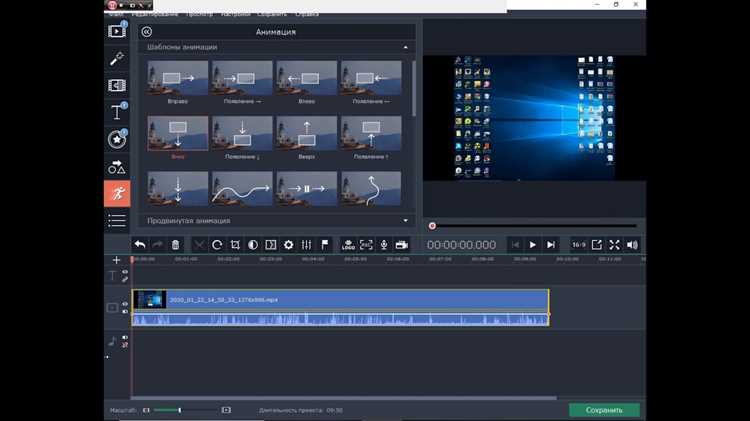Open the Настройки menu
Viewport: 750px width, 421px height.
235,14
